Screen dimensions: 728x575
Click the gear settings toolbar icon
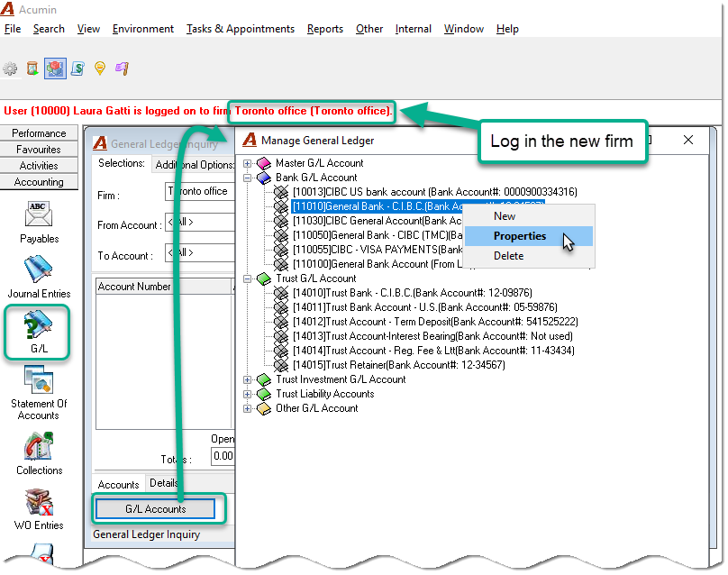click(x=10, y=68)
